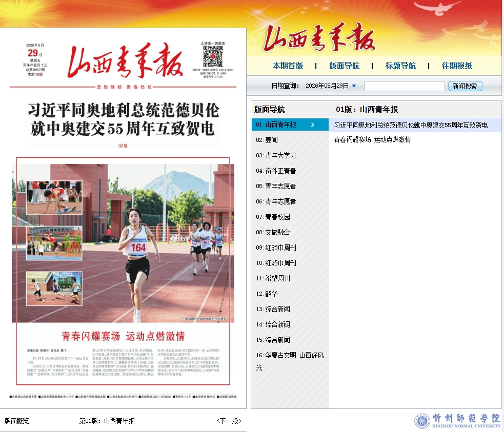Click the date text 2026年05月29日
This screenshot has width=504, height=432.
click(x=327, y=86)
